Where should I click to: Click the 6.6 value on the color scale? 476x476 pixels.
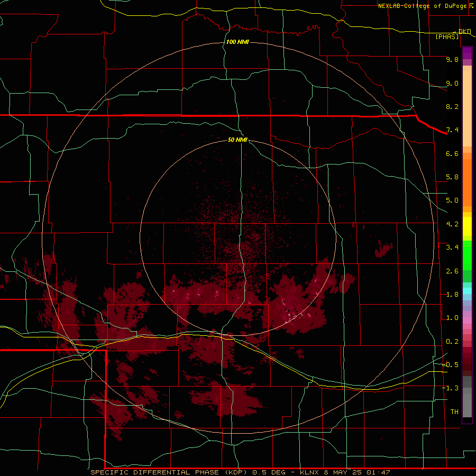pos(452,153)
